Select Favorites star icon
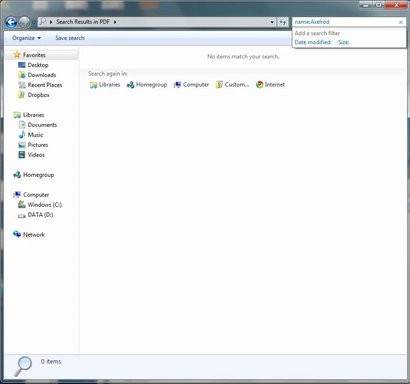This screenshot has height=384, width=410. 17,55
